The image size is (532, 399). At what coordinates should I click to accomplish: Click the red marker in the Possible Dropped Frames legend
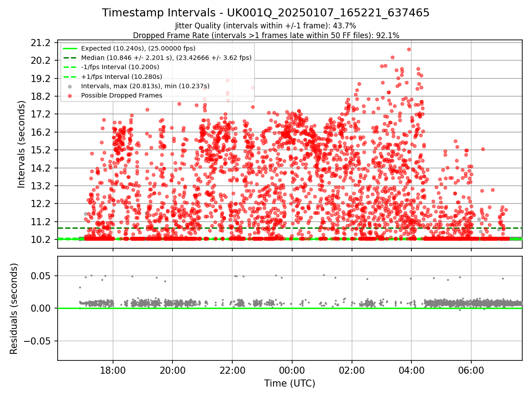[x=70, y=95]
